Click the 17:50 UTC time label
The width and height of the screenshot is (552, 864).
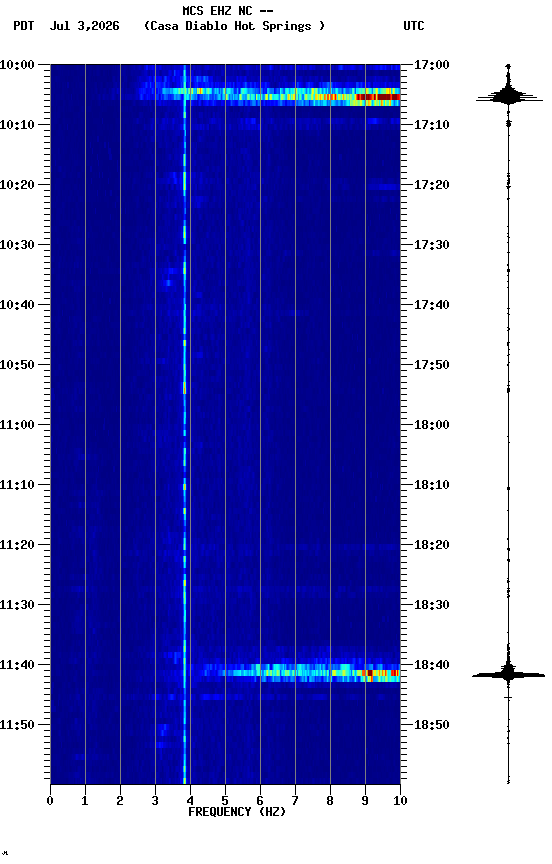click(x=432, y=365)
